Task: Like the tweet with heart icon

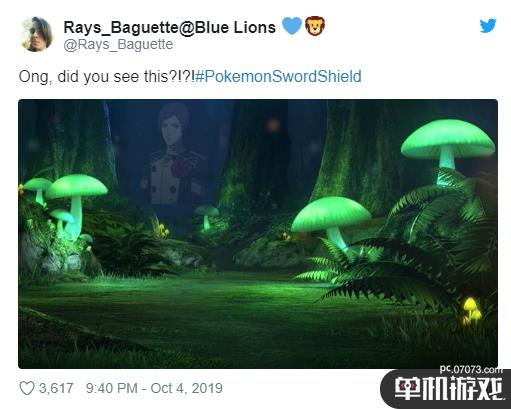Action: pyautogui.click(x=27, y=388)
